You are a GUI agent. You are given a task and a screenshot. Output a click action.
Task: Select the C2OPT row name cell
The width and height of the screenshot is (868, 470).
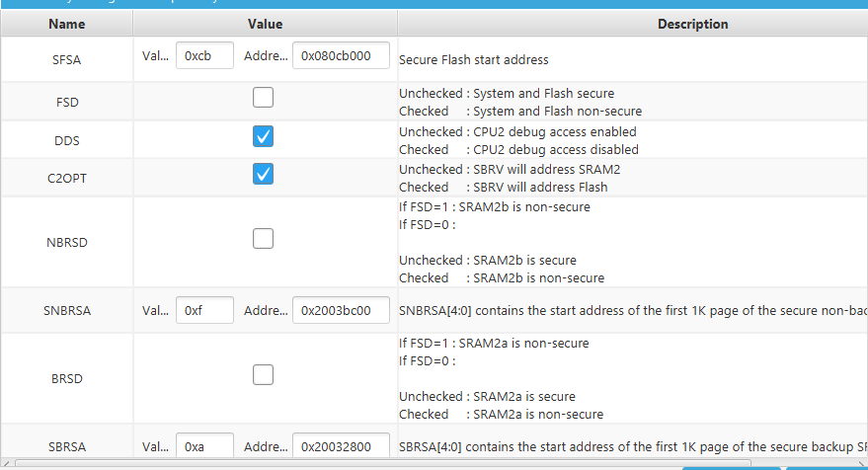tap(66, 179)
